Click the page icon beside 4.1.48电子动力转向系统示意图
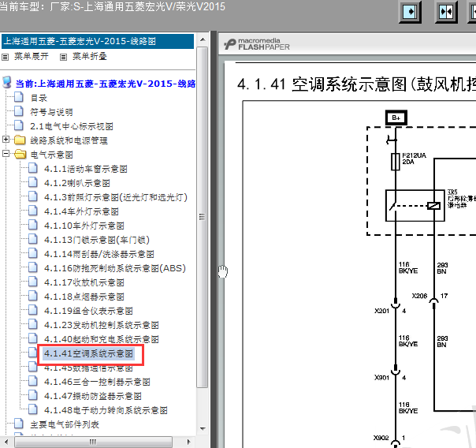The width and height of the screenshot is (476, 448). 33,409
